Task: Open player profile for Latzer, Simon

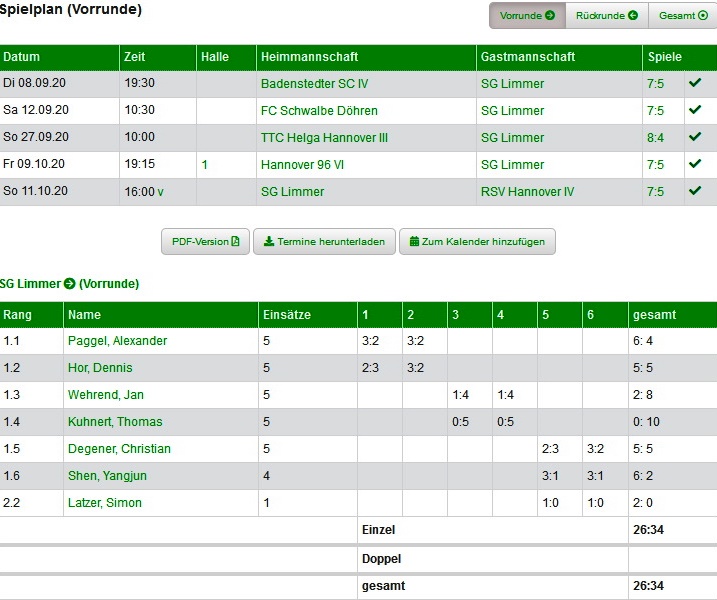Action: [104, 503]
